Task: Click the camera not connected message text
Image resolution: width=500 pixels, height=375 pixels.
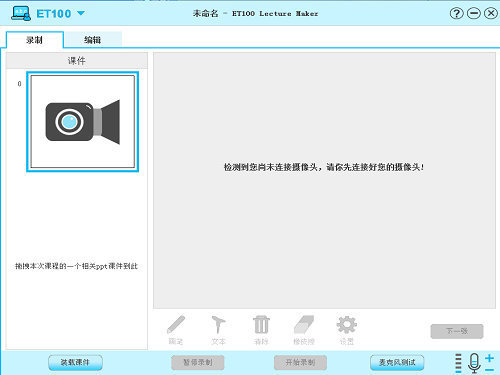Action: [324, 167]
